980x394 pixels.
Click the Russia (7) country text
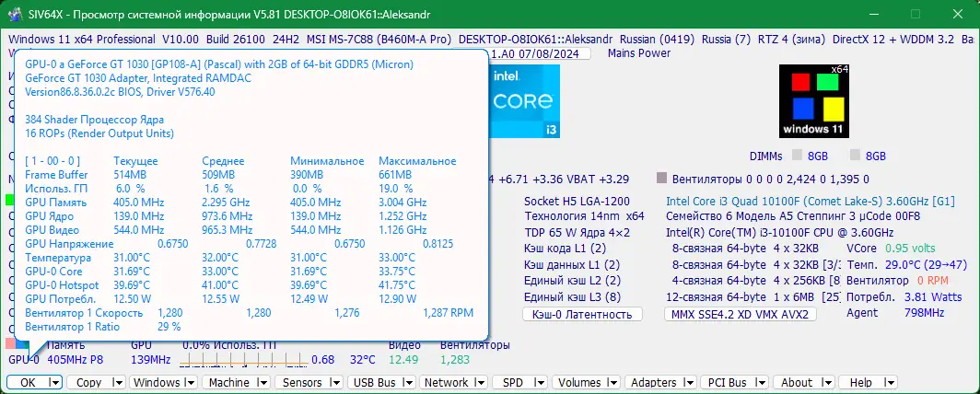pyautogui.click(x=726, y=40)
